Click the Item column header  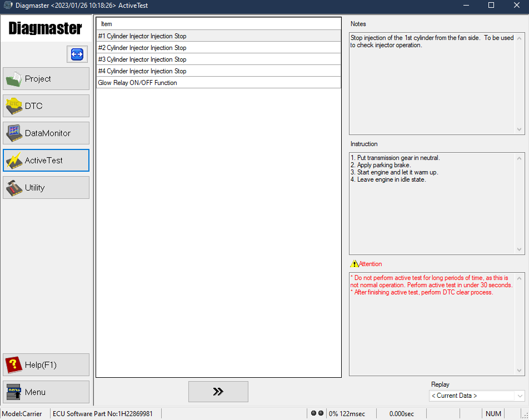(218, 24)
